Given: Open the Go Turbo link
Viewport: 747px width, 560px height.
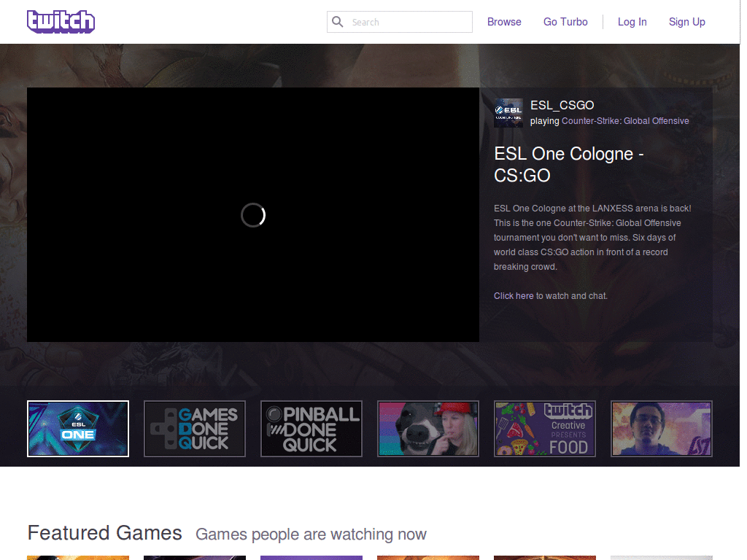Looking at the screenshot, I should tap(565, 22).
